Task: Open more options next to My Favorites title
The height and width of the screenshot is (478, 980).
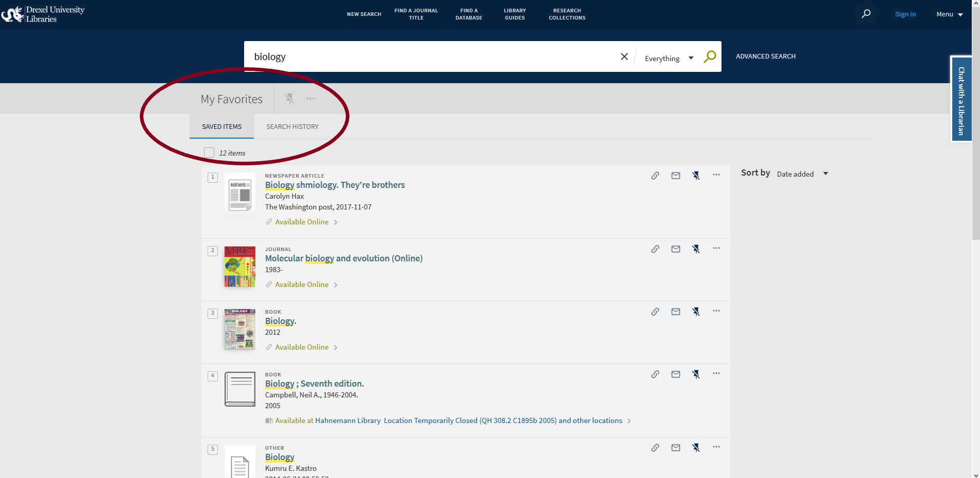Action: (x=310, y=98)
